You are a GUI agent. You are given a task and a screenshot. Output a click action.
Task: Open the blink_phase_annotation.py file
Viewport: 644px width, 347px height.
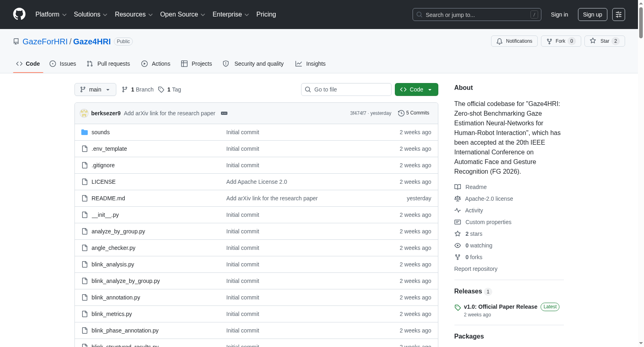click(125, 330)
